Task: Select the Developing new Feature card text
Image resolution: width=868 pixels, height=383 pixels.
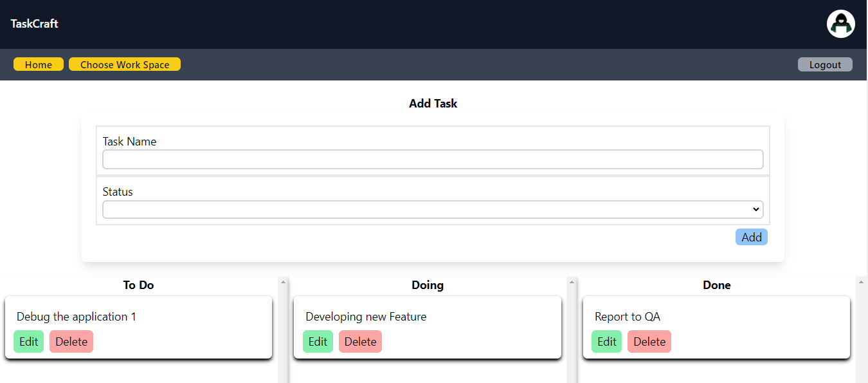Action: (x=366, y=317)
